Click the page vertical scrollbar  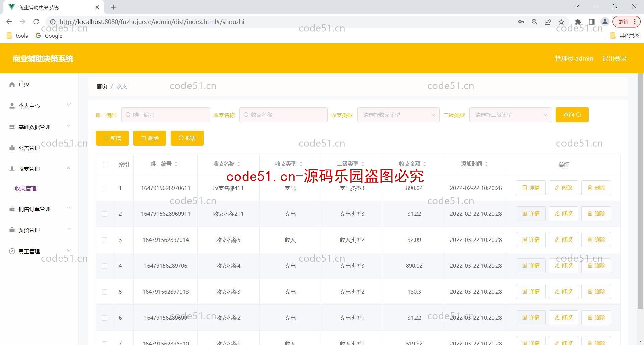point(640,191)
